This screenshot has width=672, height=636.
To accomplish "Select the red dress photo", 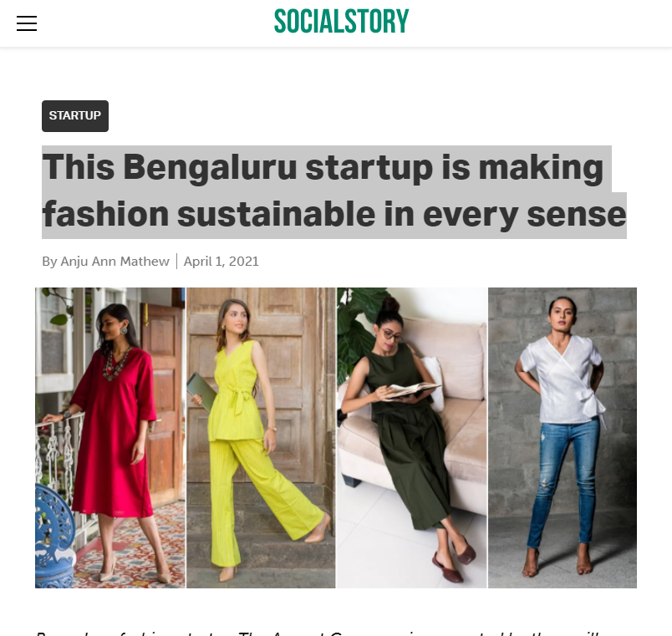I will [x=109, y=437].
